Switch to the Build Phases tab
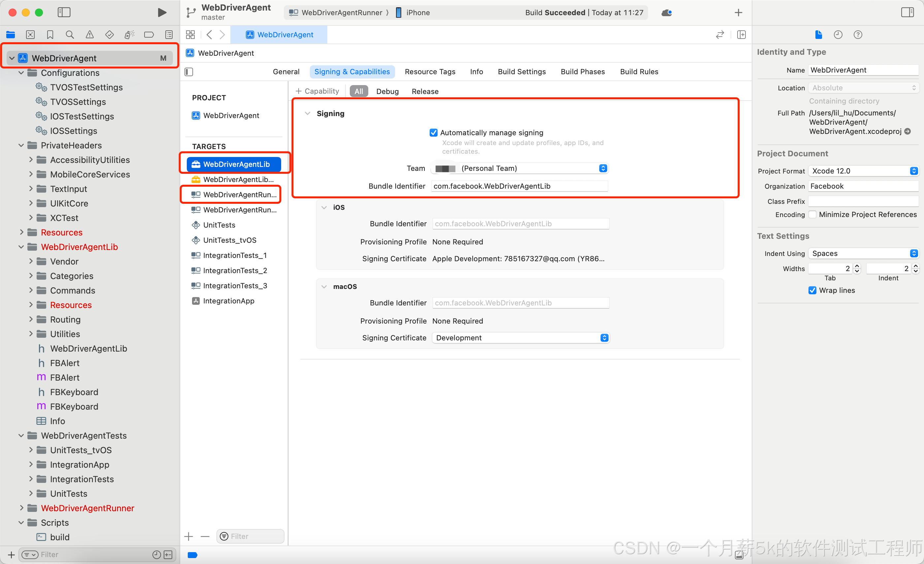This screenshot has height=564, width=924. click(583, 72)
